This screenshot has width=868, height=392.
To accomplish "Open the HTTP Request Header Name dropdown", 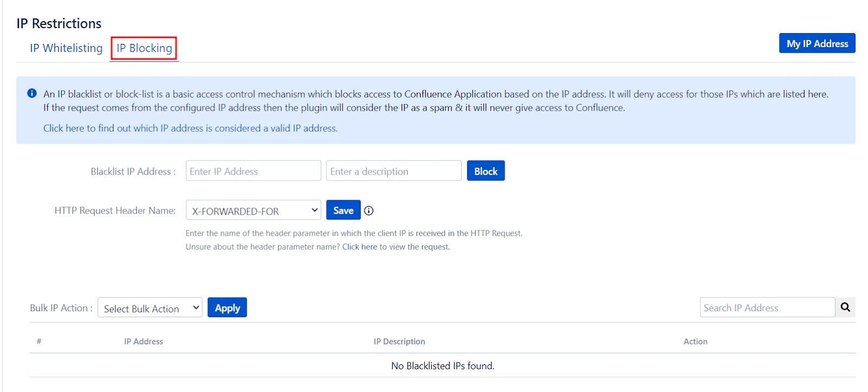I will click(253, 210).
